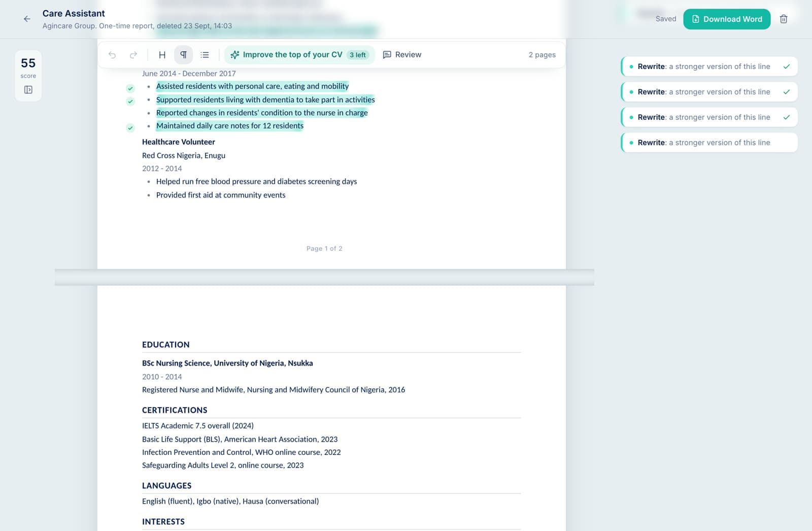Image resolution: width=812 pixels, height=531 pixels.
Task: Click the 'English (fluent), Igbo (native)' line
Action: 230,502
